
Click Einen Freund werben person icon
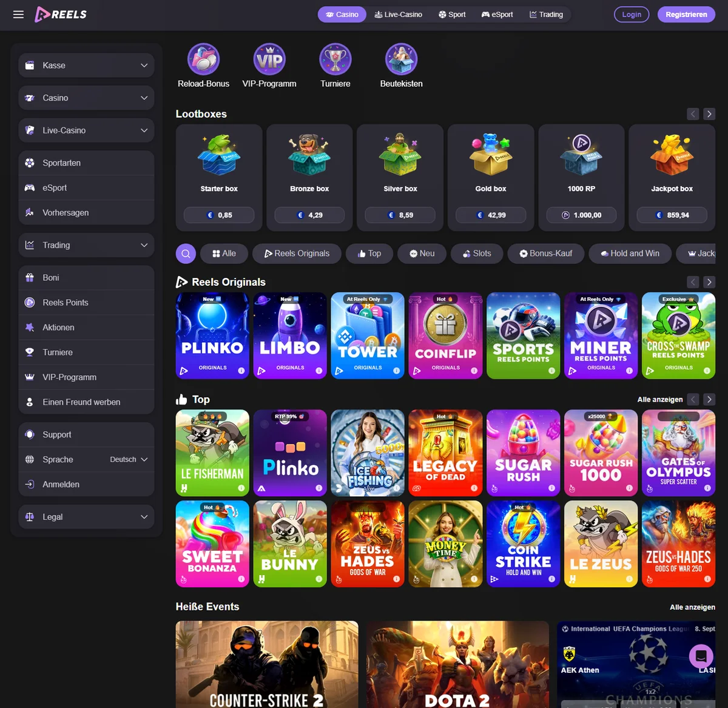pos(30,402)
